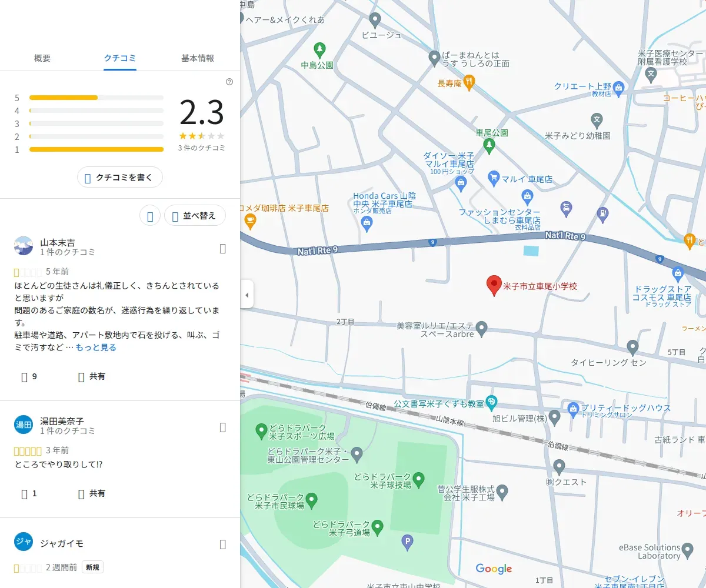Click クリエート上野 shop marker

[x=618, y=89]
